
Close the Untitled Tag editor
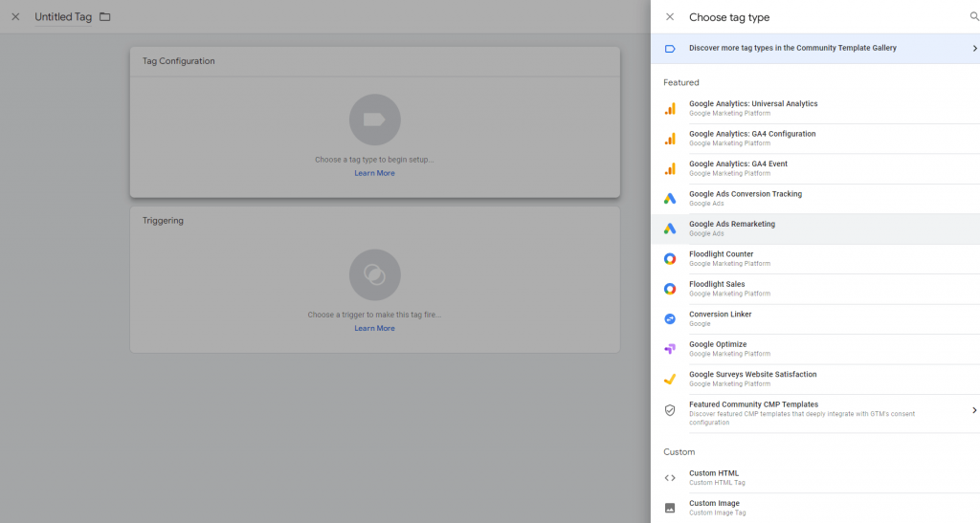coord(15,17)
